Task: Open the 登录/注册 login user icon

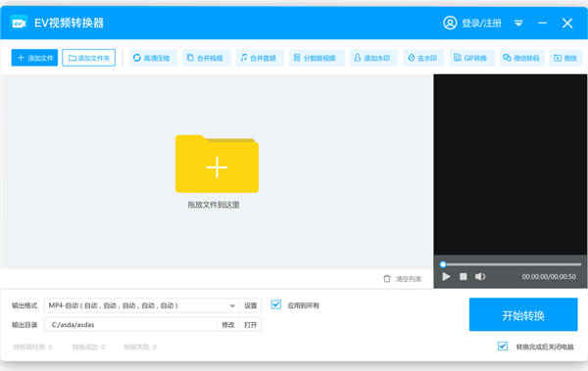Action: tap(450, 23)
